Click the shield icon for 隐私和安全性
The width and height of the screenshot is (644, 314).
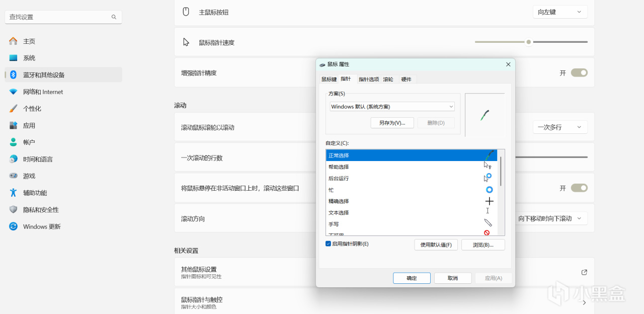point(13,210)
